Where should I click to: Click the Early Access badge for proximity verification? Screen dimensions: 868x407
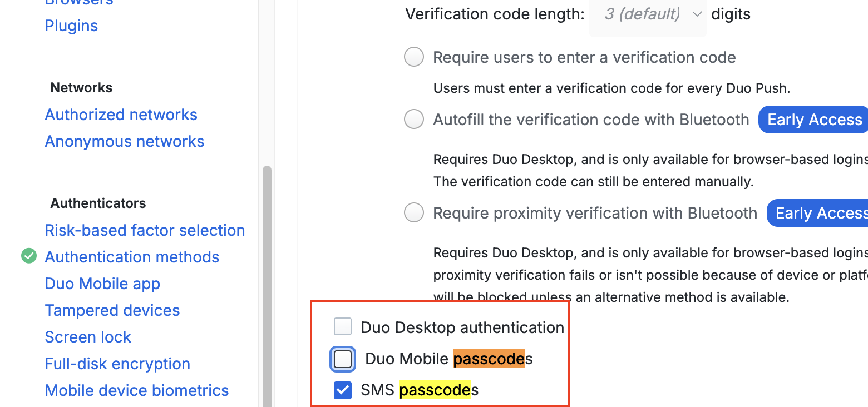click(817, 213)
